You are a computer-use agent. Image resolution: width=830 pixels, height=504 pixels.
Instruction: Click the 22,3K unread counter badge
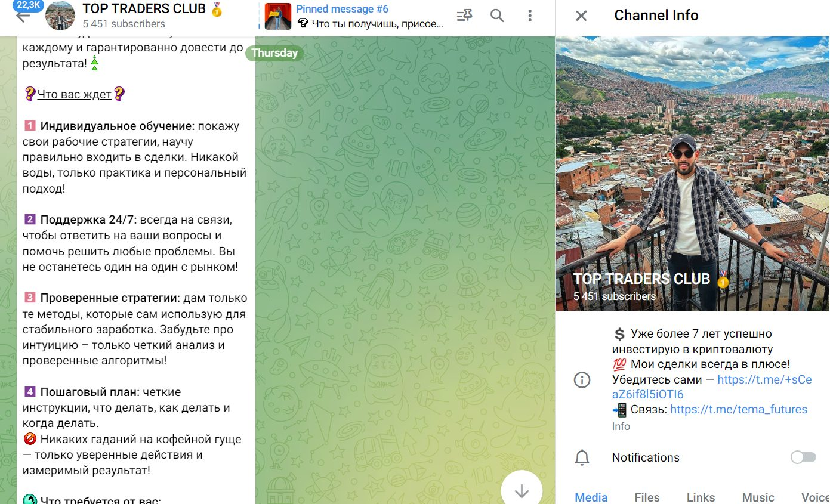click(x=27, y=4)
